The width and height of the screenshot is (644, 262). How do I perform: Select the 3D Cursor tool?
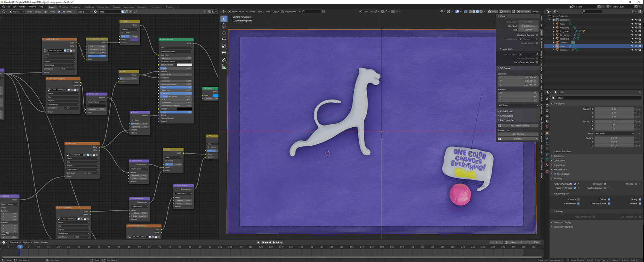tap(224, 25)
